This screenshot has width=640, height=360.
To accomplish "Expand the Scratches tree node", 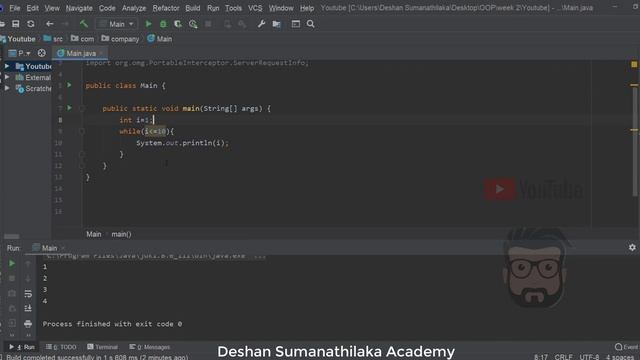I will click(7, 88).
